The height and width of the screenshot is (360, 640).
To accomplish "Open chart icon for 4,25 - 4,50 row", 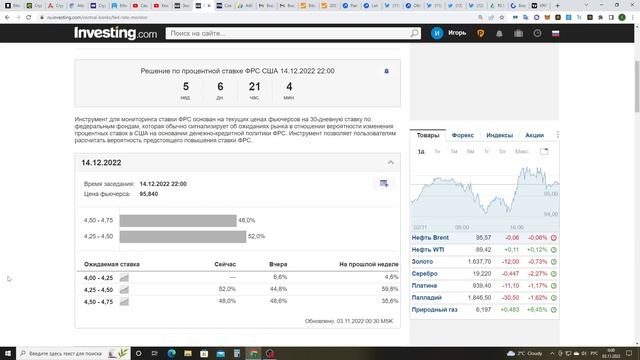I will 124,290.
